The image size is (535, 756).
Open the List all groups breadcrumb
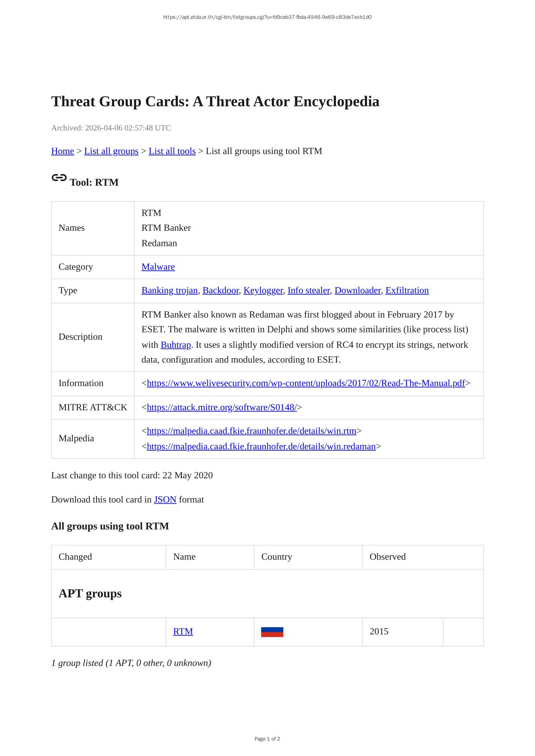(111, 151)
